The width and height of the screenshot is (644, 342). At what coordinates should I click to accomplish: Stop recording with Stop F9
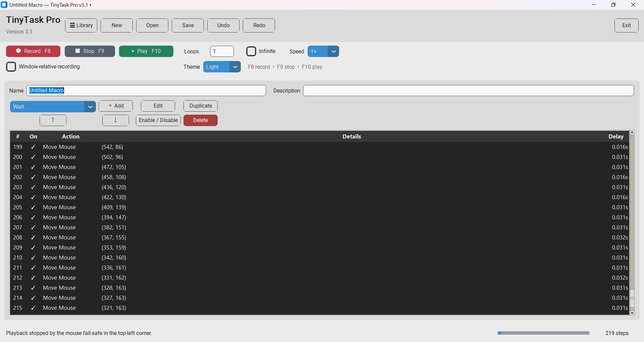pos(90,51)
